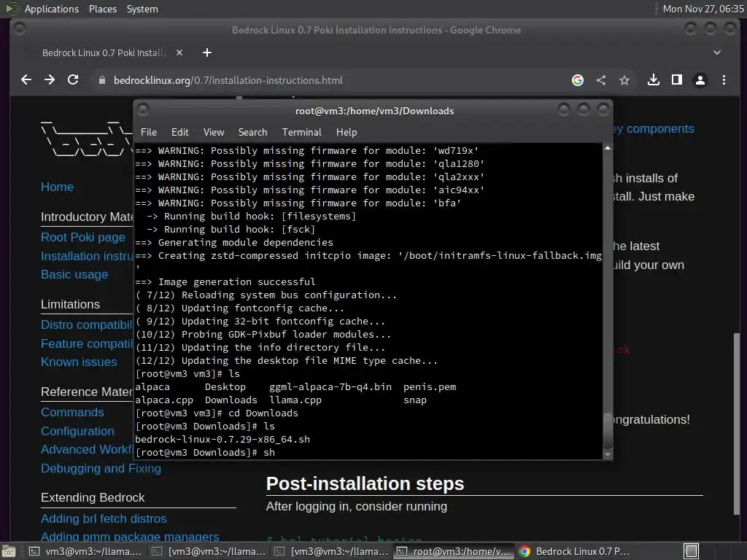
Task: Open Adding brl fetch distros link
Action: tap(104, 518)
